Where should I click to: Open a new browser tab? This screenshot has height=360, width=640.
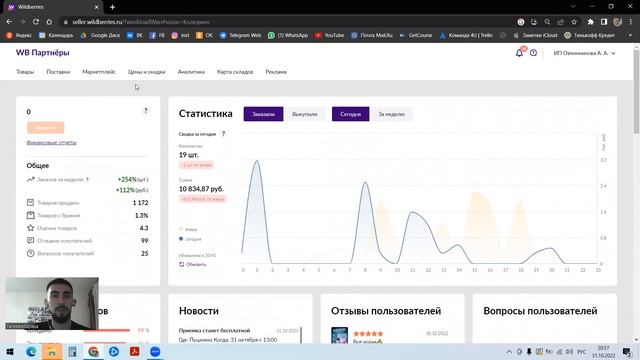point(112,7)
